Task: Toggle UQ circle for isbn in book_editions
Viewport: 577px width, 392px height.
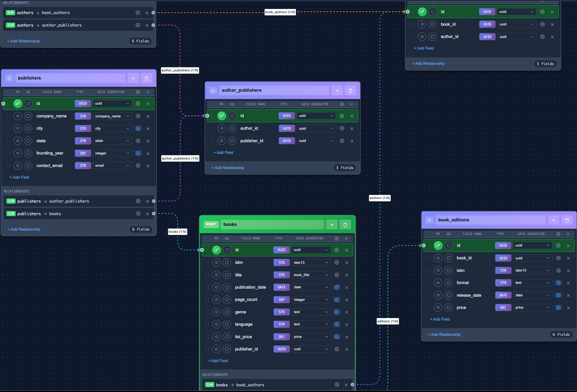Action: [x=448, y=270]
